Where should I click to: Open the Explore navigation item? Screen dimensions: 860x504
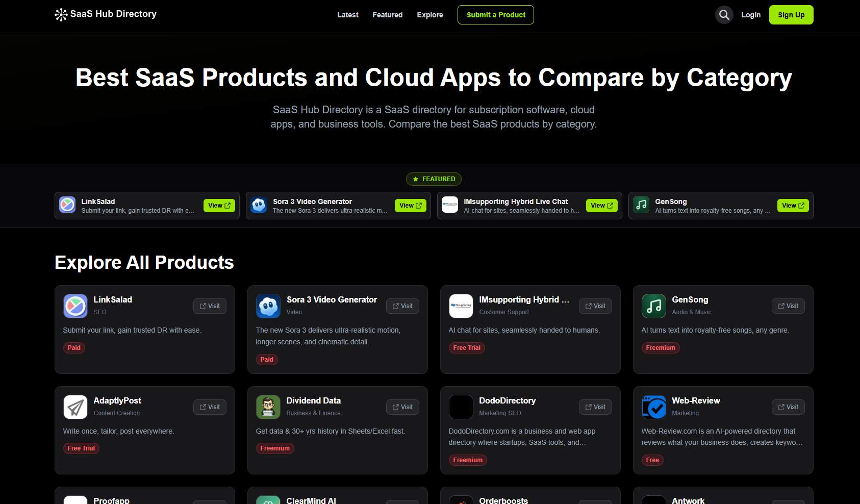coord(429,15)
